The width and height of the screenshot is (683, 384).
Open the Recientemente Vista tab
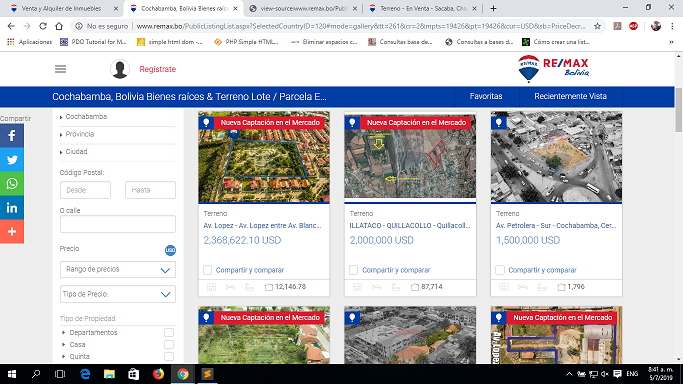571,96
